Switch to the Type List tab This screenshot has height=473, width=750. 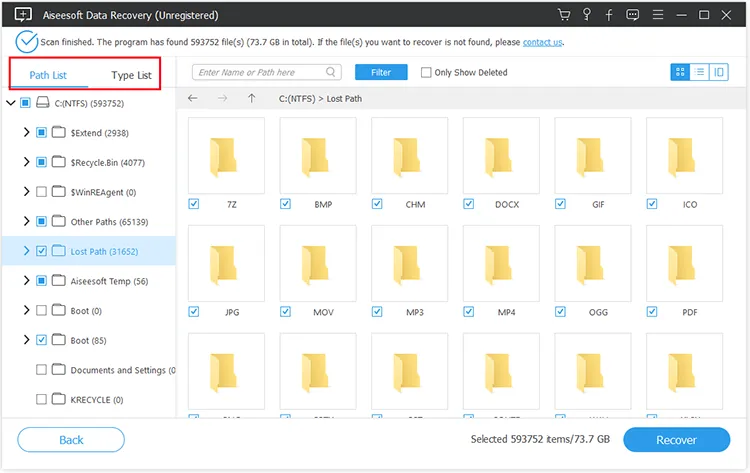pyautogui.click(x=131, y=75)
